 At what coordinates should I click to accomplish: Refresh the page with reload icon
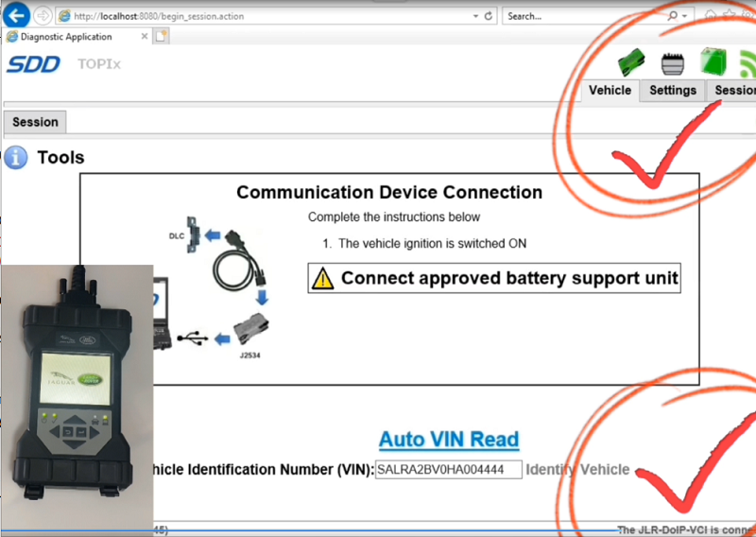tap(489, 16)
